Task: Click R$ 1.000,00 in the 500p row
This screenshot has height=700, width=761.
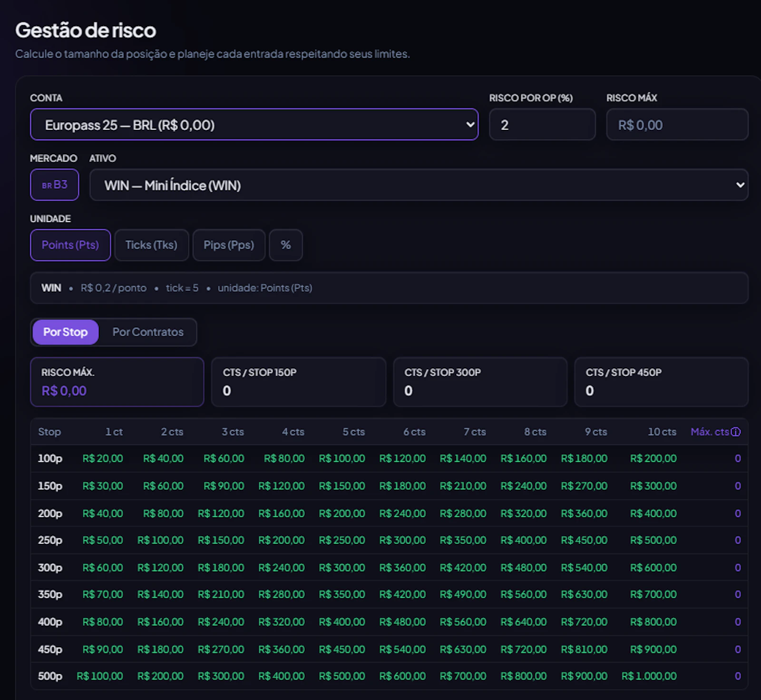Action: coord(649,676)
